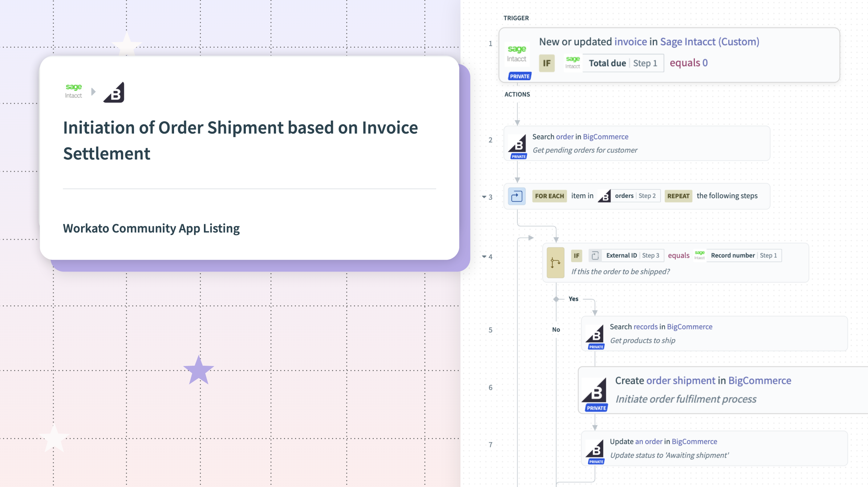Screen dimensions: 868x487
Task: Click 'If this the order to be shipped?' text
Action: pos(620,272)
